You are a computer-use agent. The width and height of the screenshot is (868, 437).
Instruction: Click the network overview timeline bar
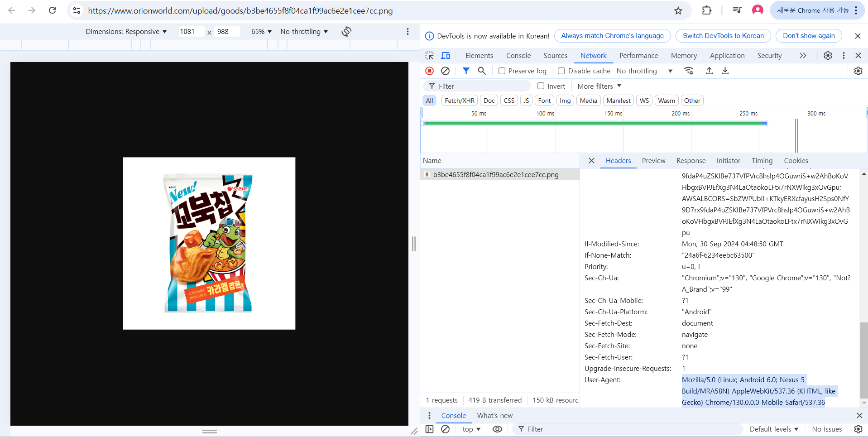(595, 123)
